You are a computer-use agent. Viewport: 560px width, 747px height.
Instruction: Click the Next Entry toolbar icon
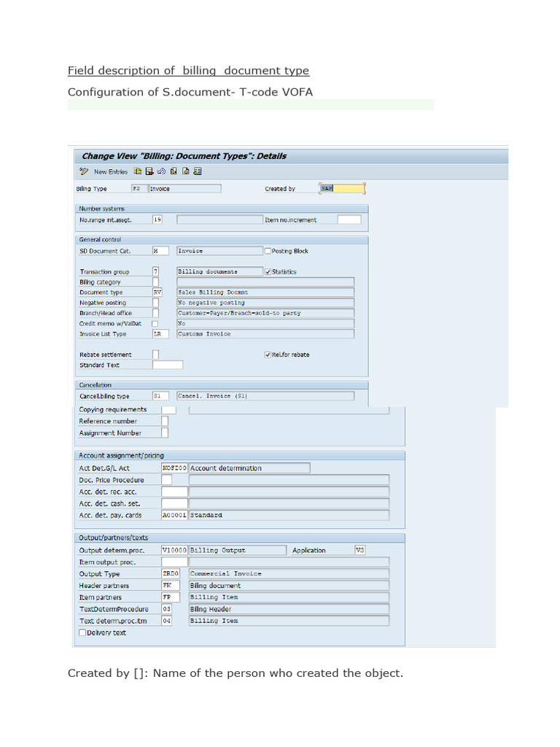click(185, 171)
